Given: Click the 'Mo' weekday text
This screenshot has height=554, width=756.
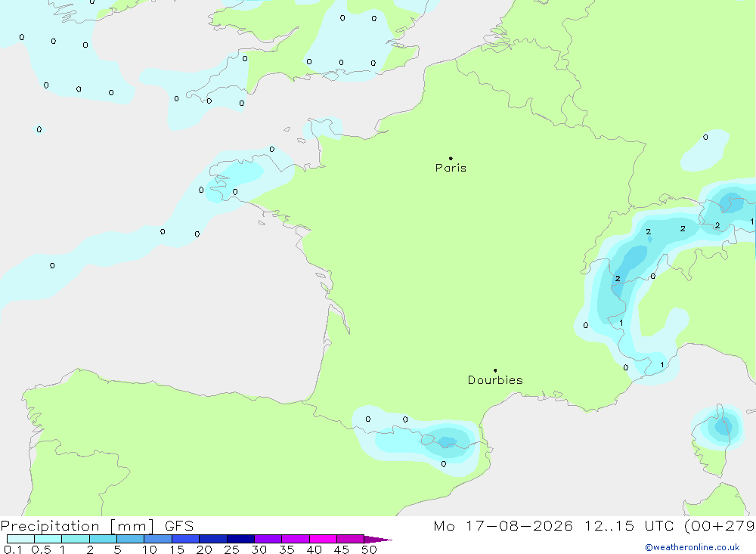Looking at the screenshot, I should [x=444, y=526].
